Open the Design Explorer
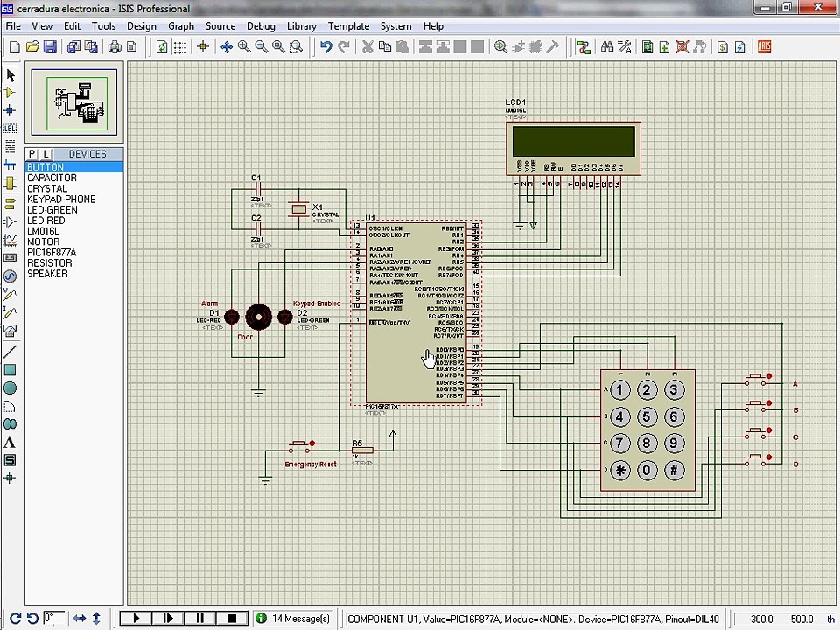 tap(647, 47)
